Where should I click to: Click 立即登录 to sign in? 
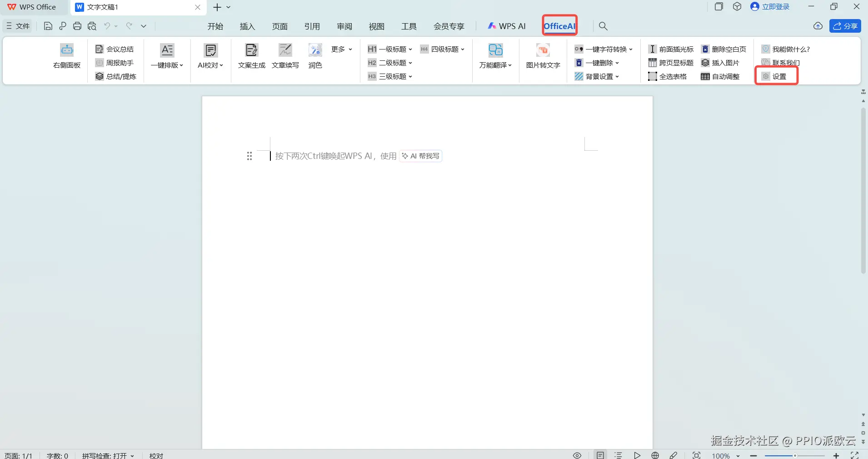tap(770, 7)
